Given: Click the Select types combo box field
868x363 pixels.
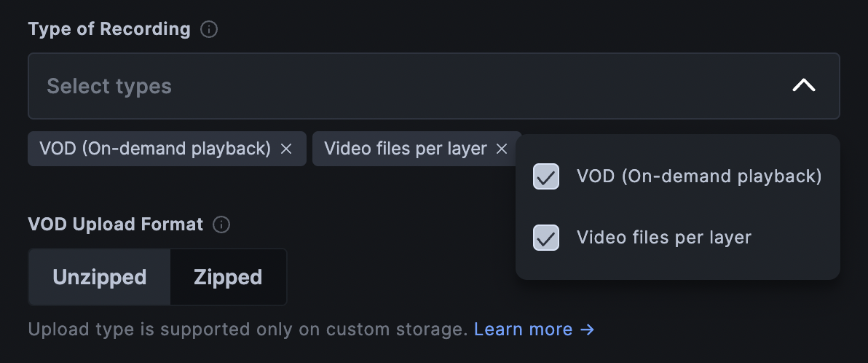Looking at the screenshot, I should tap(364, 86).
